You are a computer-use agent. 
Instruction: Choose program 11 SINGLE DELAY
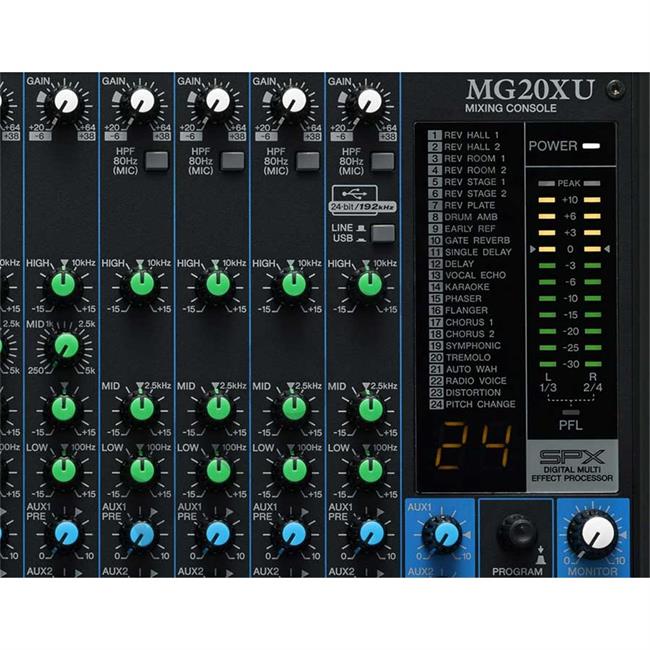coord(471,252)
